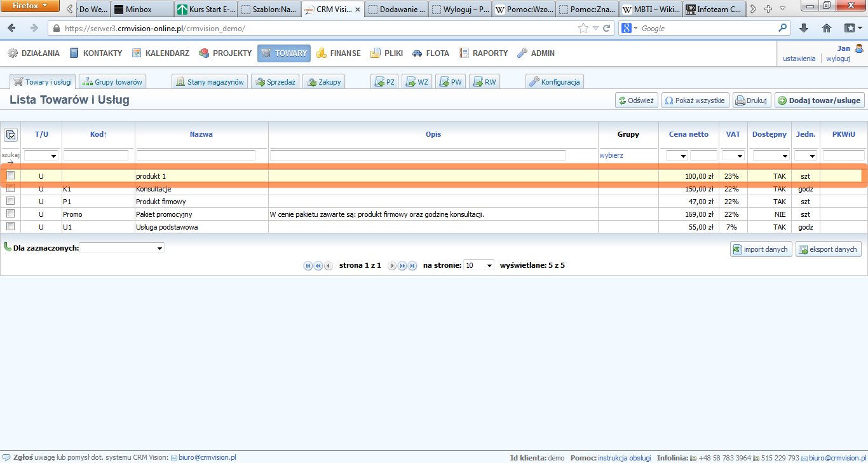Screen dimensions: 868x463
Task: Sort the table by 'Cena netto' header
Action: tap(688, 135)
